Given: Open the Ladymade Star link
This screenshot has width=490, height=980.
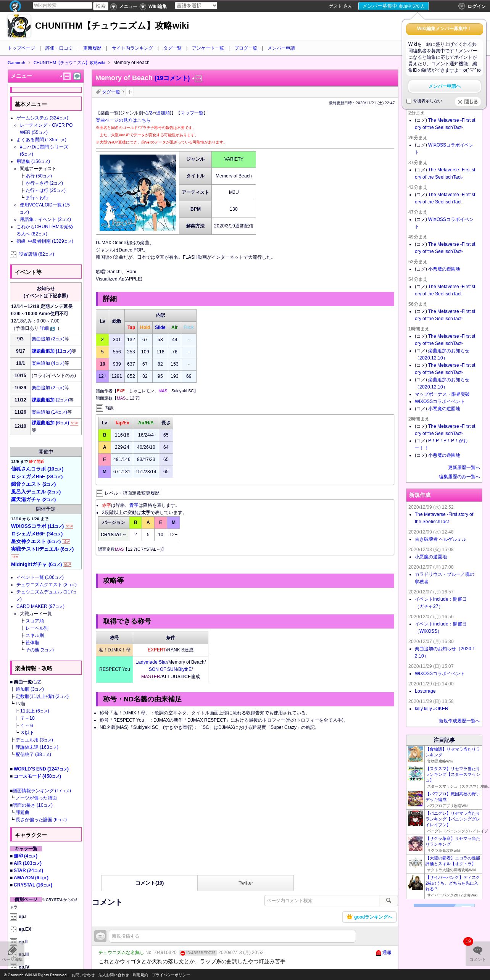Looking at the screenshot, I should click(151, 662).
